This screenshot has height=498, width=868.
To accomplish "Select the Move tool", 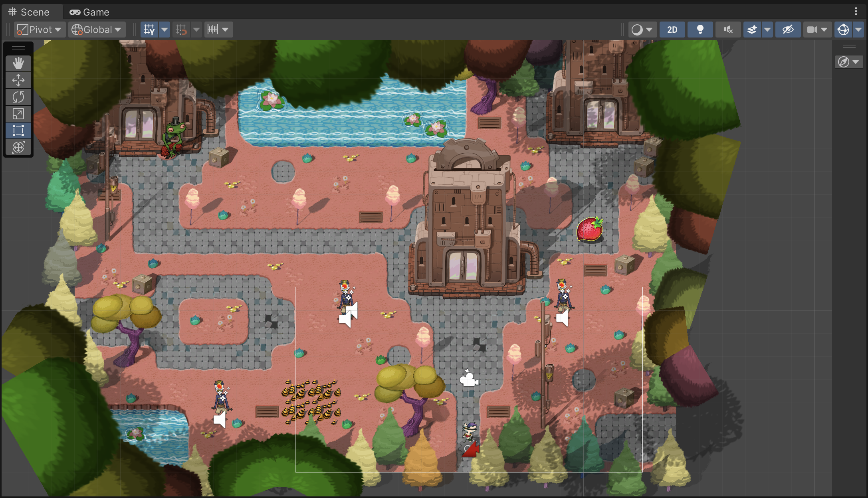I will click(x=18, y=80).
